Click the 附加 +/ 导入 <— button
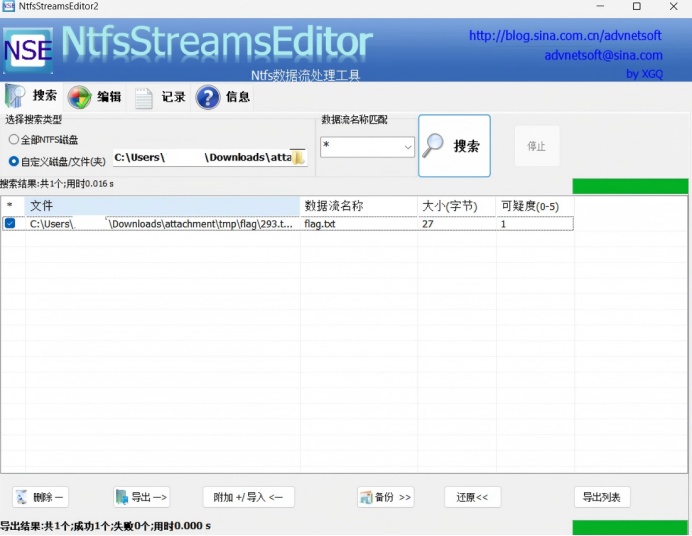Screen dimensions: 692x536 (x=248, y=498)
